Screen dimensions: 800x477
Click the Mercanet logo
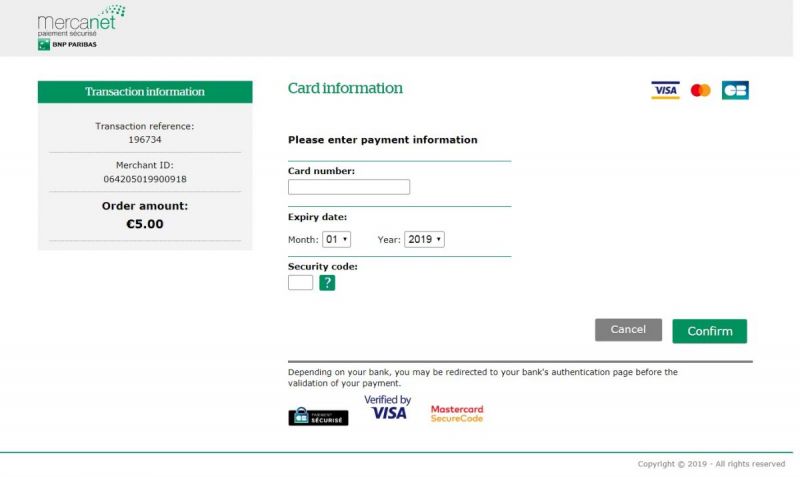(x=80, y=21)
